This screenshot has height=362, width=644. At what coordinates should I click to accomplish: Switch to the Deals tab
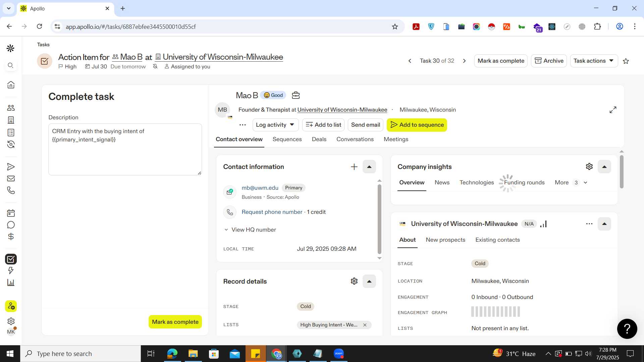[x=319, y=139]
